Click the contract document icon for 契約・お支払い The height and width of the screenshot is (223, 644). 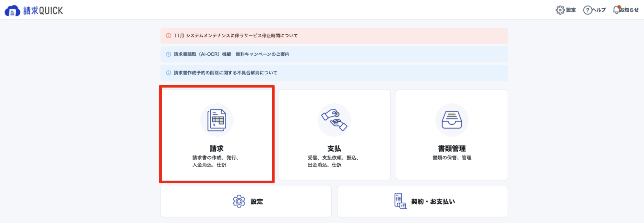tap(400, 201)
